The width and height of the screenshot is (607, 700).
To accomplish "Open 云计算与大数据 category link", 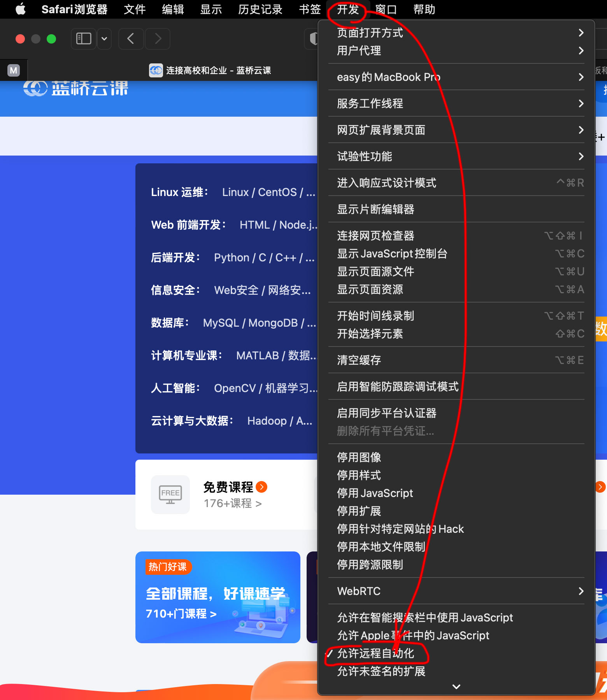I will pos(192,421).
